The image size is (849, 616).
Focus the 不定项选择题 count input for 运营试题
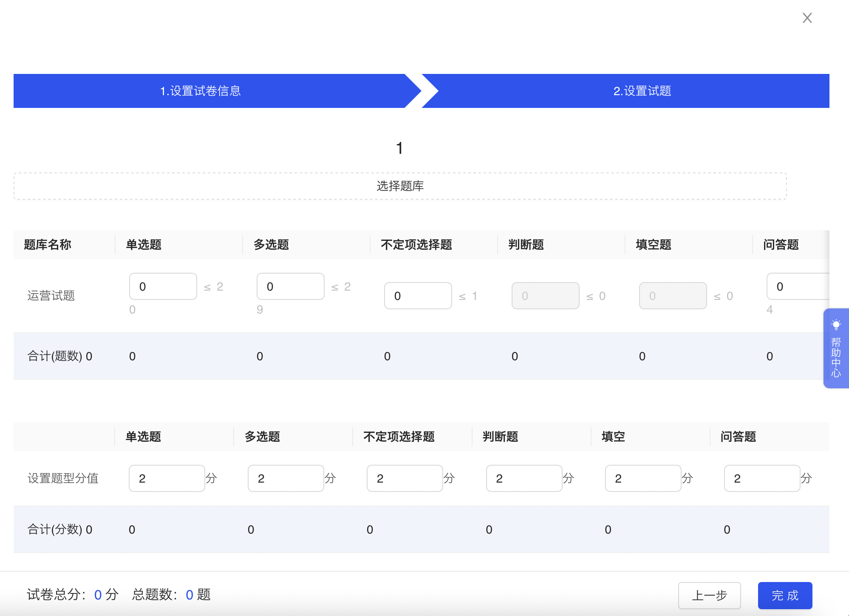click(418, 296)
